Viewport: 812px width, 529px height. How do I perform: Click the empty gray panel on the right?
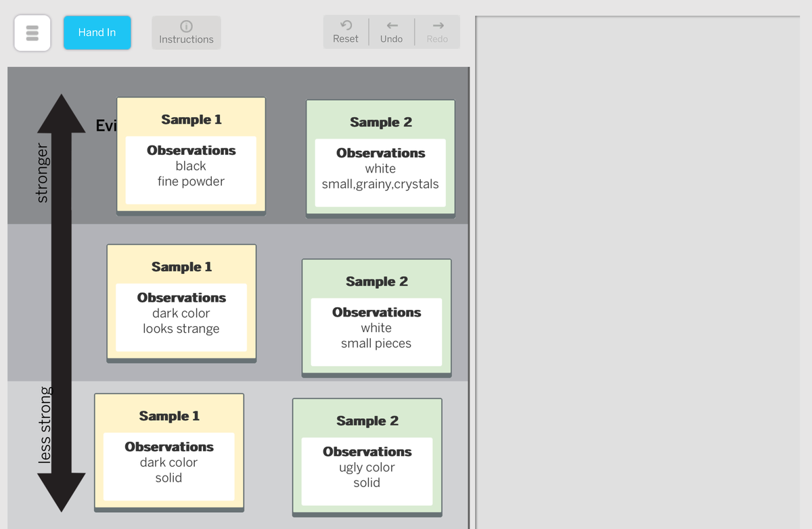[x=639, y=271]
